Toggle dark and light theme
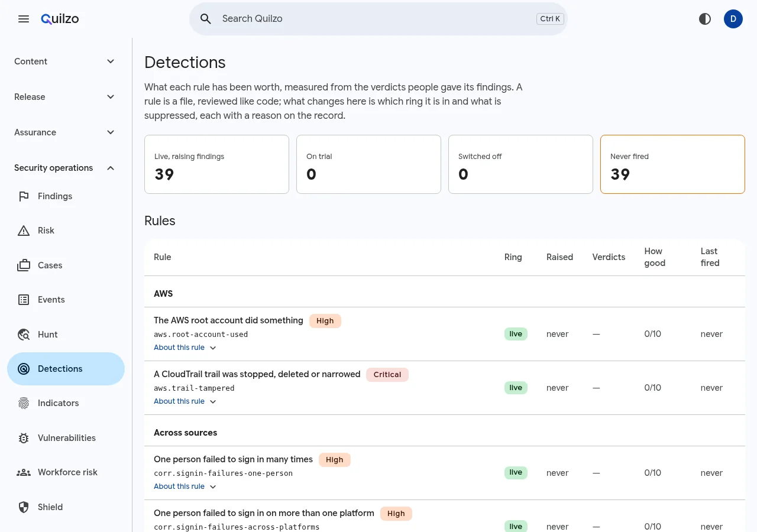Image resolution: width=757 pixels, height=532 pixels. (705, 19)
